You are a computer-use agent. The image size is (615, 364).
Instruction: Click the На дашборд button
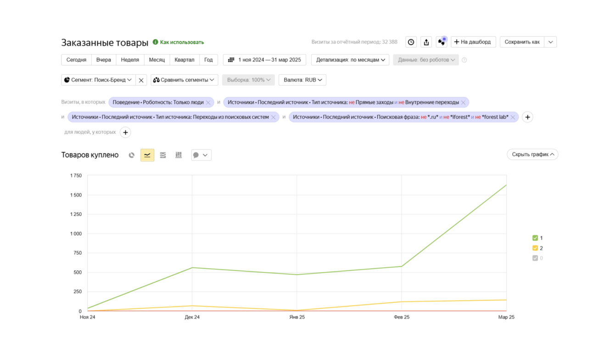pos(473,42)
